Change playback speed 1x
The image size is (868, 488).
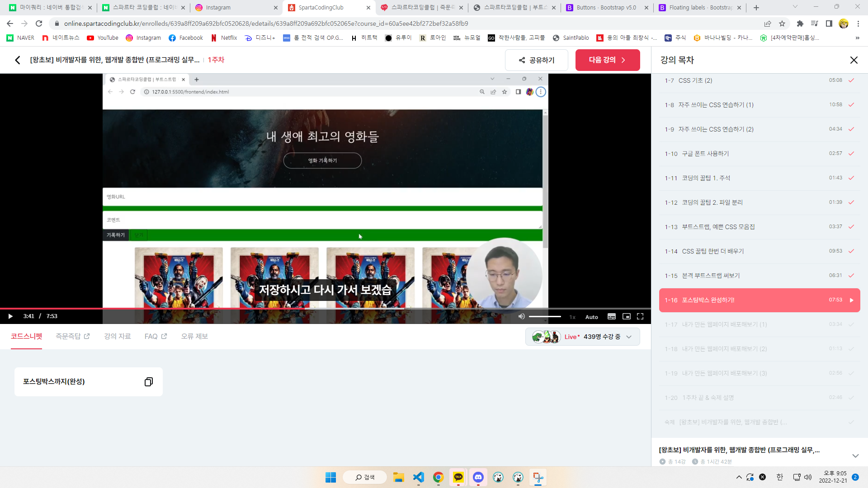point(572,317)
